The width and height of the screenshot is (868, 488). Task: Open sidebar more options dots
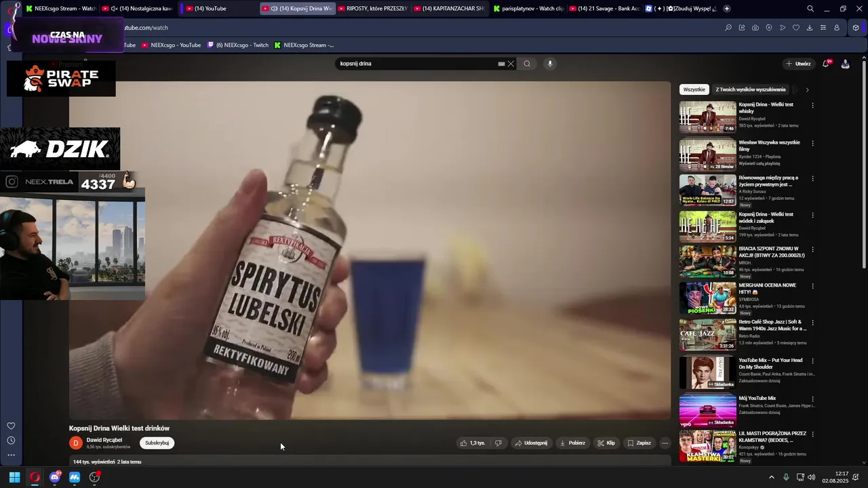[11, 455]
